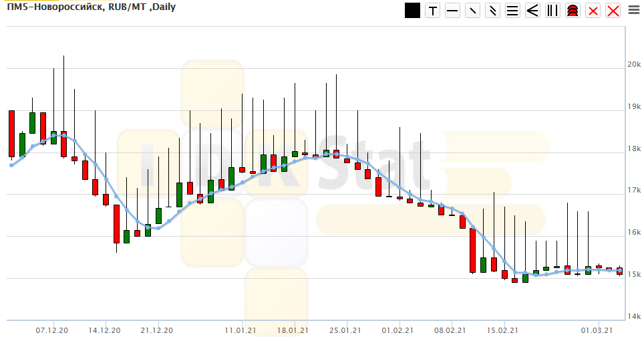Select the three vertical lines tool
This screenshot has height=337, width=644.
click(x=552, y=11)
